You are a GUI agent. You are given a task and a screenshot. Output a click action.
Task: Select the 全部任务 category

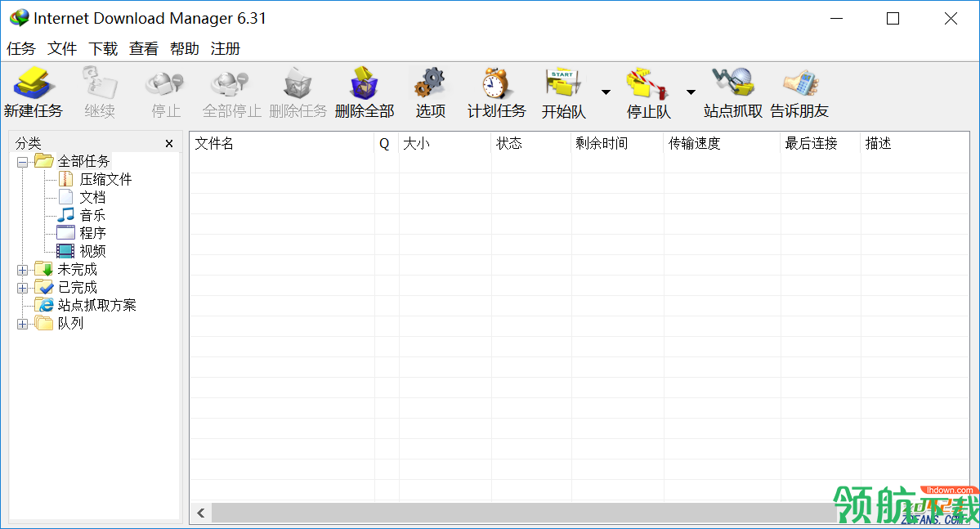point(83,161)
